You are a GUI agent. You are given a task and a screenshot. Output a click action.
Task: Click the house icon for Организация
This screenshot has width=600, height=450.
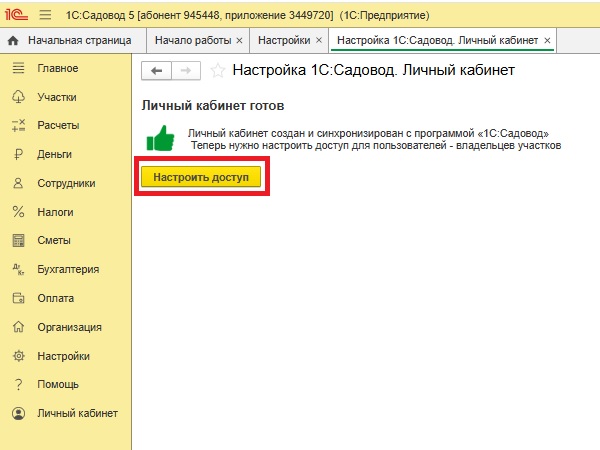pyautogui.click(x=18, y=327)
